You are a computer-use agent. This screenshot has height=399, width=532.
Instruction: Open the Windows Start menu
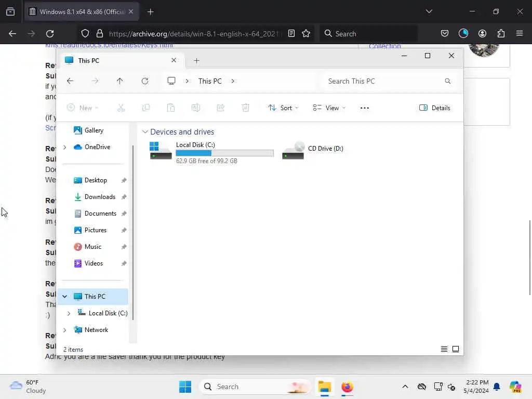tap(185, 387)
